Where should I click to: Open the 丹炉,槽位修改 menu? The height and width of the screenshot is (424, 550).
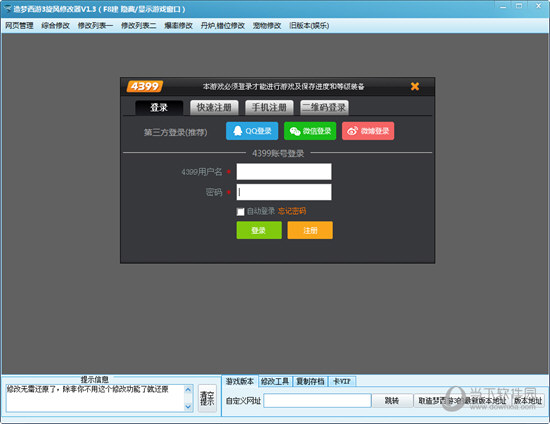pyautogui.click(x=223, y=26)
